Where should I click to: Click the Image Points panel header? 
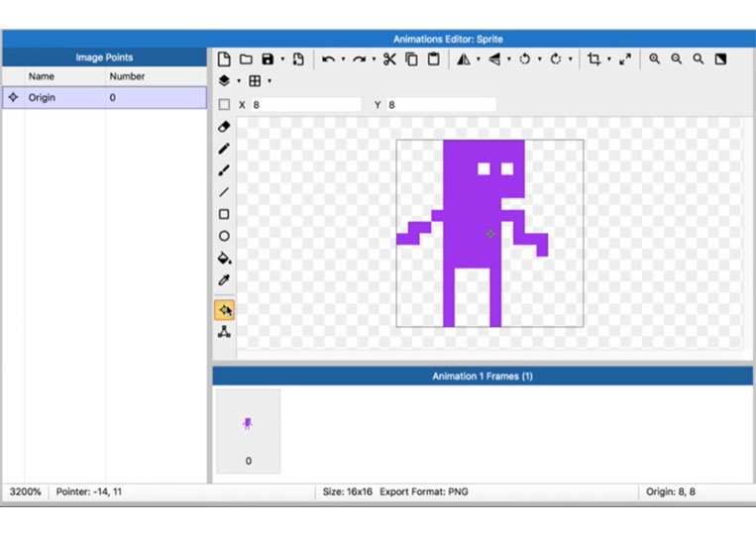pyautogui.click(x=105, y=57)
